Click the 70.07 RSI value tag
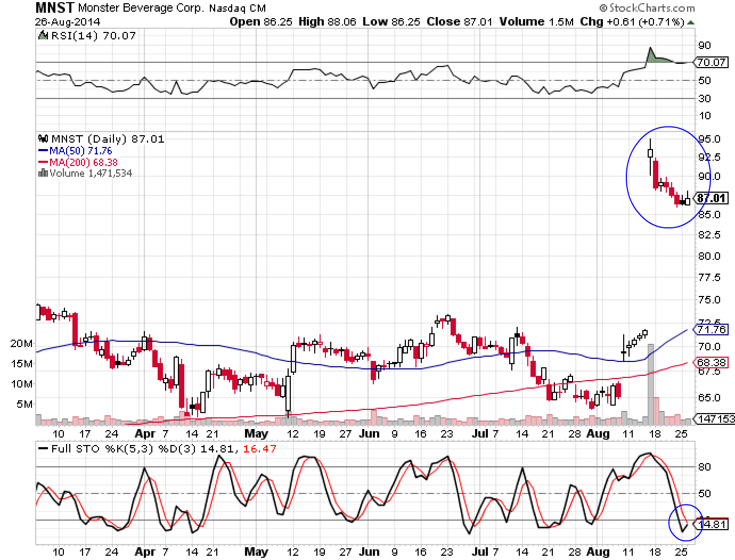 (x=712, y=62)
